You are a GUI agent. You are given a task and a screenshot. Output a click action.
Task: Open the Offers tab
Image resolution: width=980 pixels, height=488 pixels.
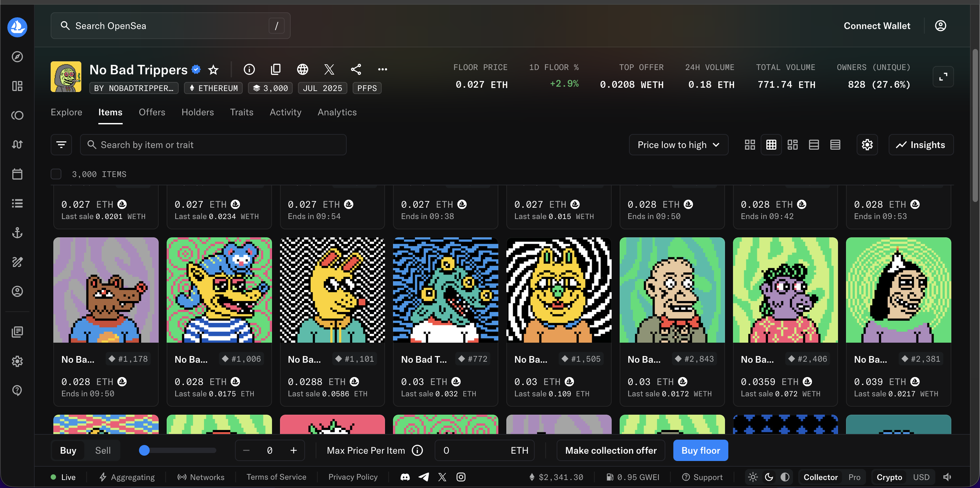(x=152, y=112)
